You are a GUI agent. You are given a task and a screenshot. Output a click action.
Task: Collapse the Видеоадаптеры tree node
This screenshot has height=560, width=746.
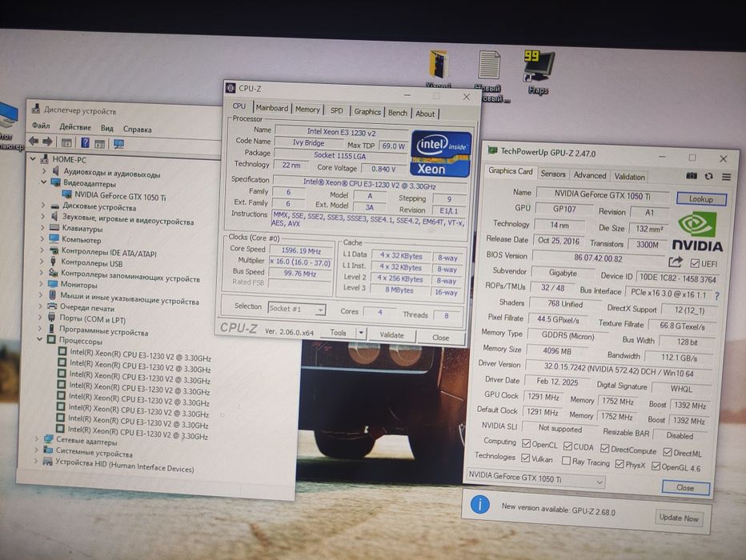(43, 182)
